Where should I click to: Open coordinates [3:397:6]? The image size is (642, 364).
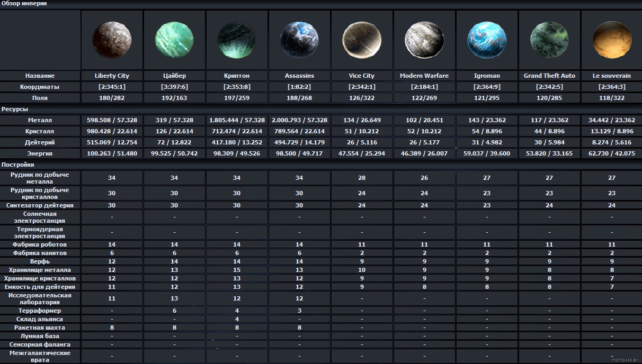click(174, 87)
